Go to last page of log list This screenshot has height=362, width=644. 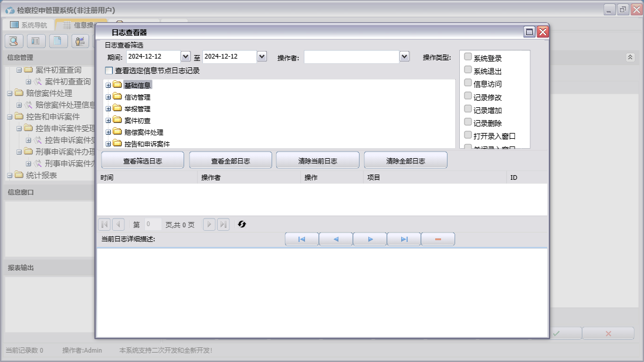(x=223, y=224)
